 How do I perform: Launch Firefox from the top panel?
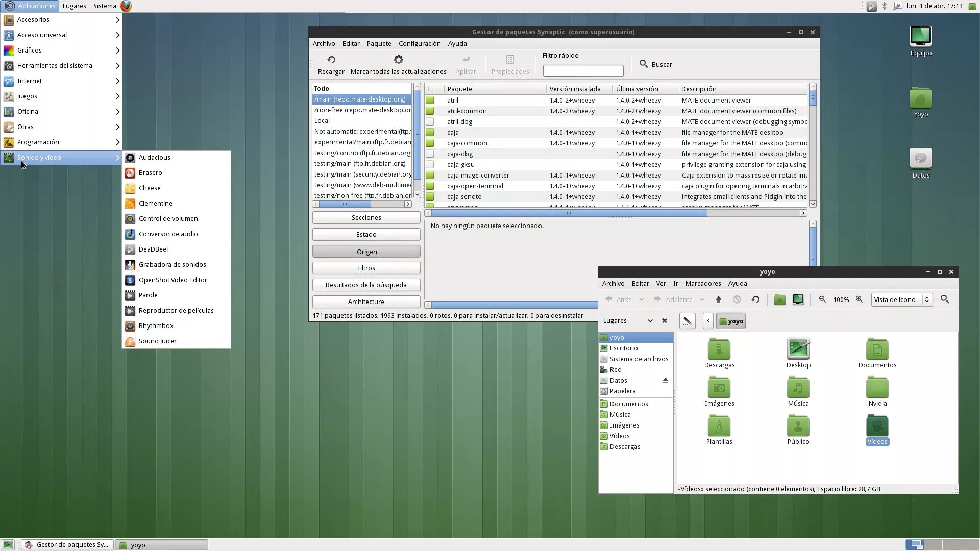[126, 6]
